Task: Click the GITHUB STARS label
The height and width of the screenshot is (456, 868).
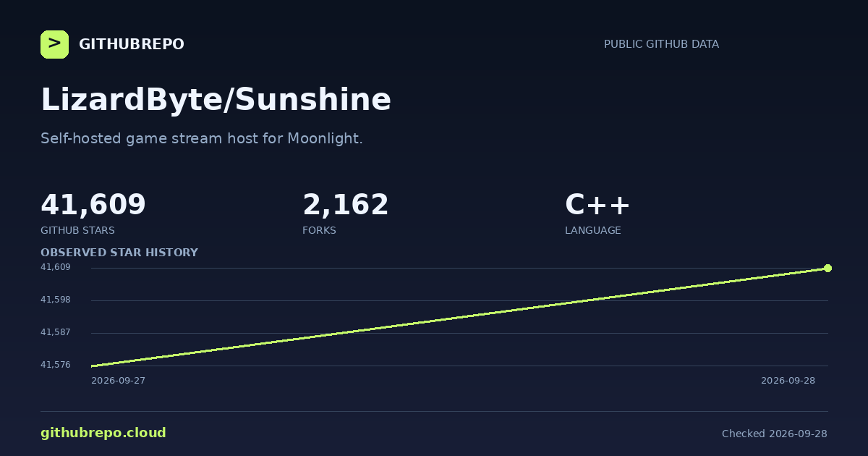Action: click(77, 230)
